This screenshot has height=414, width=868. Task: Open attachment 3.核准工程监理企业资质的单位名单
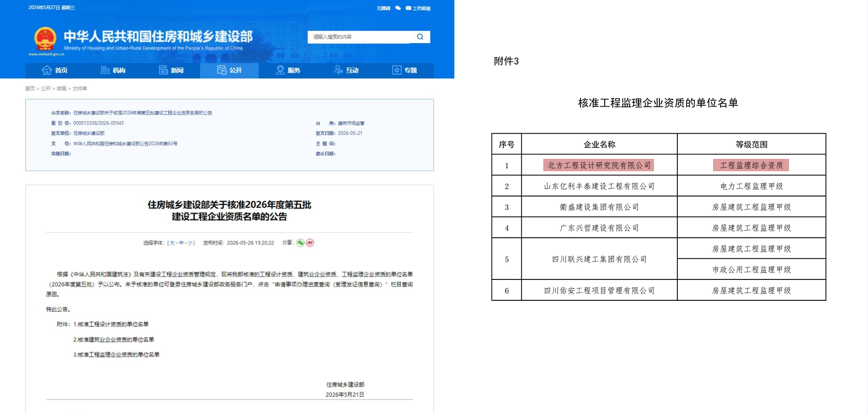click(x=116, y=354)
